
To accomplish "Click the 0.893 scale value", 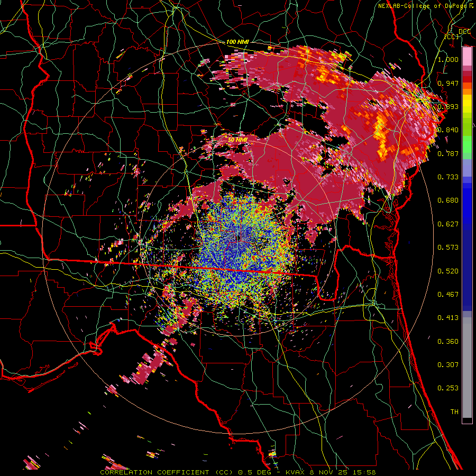I will coord(448,106).
